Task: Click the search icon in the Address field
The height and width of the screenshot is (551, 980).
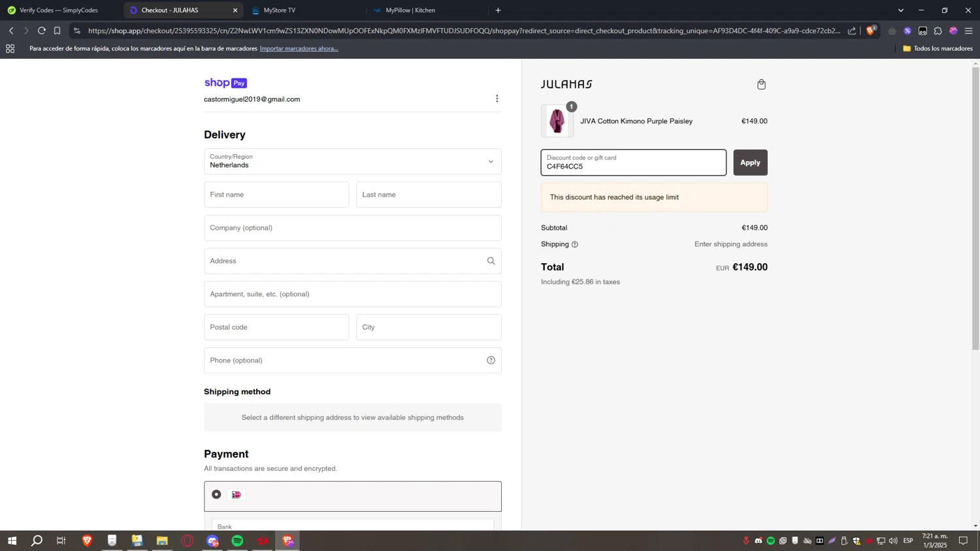Action: [x=491, y=261]
